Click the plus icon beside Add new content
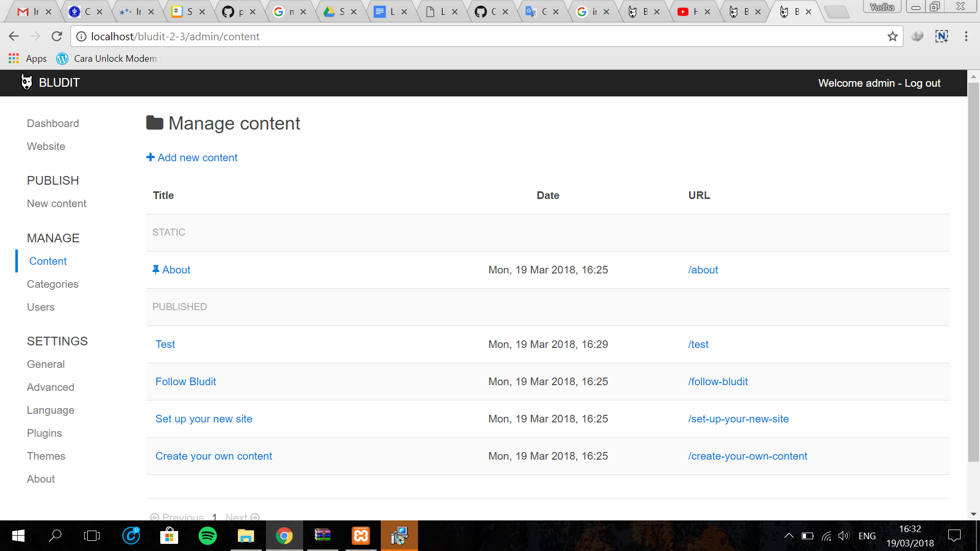This screenshot has height=551, width=980. pos(151,157)
